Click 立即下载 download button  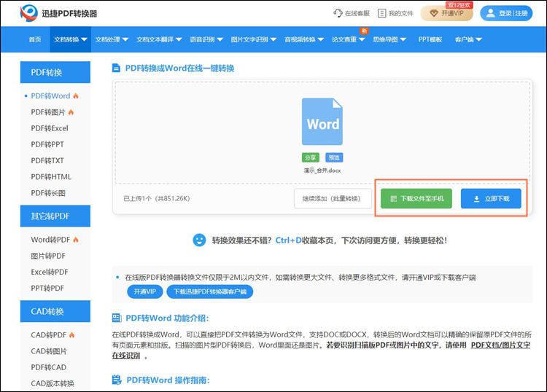click(491, 198)
